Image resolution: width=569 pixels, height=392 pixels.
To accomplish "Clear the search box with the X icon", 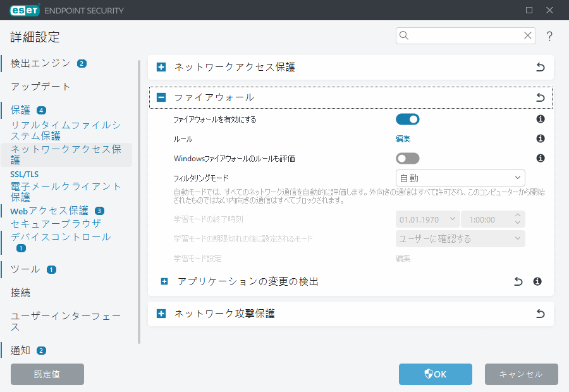I will tap(528, 36).
